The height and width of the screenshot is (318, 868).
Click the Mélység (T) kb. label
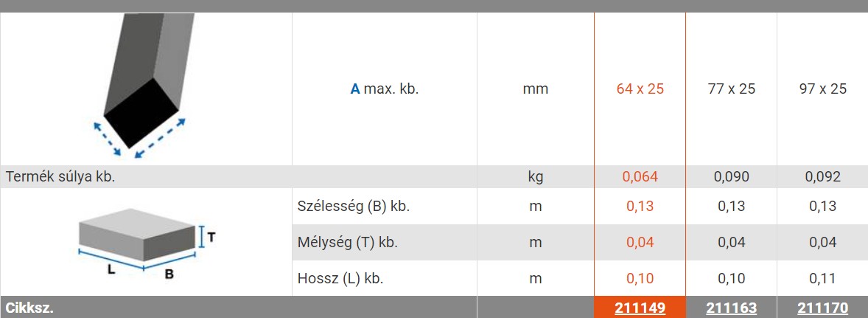pos(348,242)
